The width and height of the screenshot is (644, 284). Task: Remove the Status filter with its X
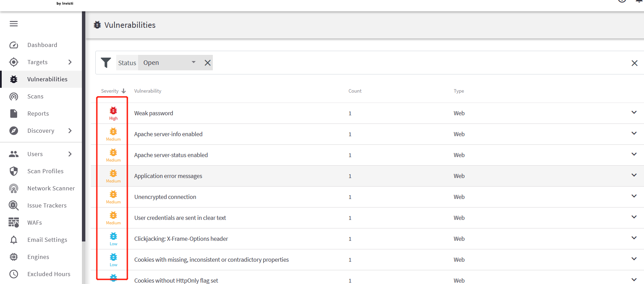[x=208, y=63]
